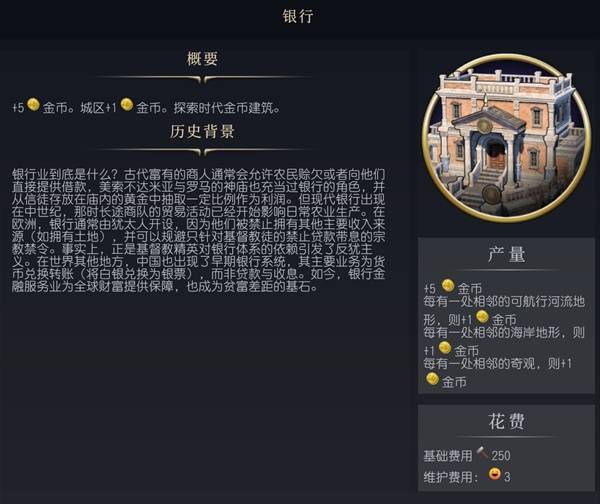
Task: Click the coin icon in the adjacent wonder bonus
Action: 432,379
